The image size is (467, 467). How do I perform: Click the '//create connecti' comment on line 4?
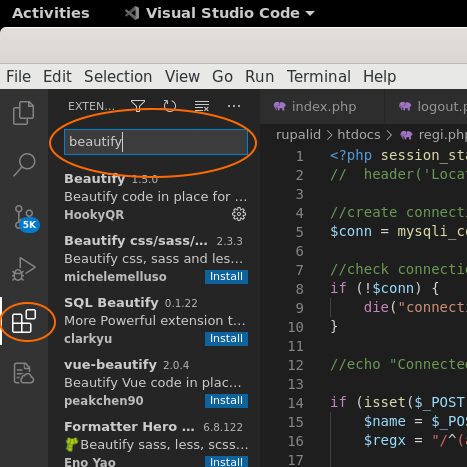coord(398,212)
